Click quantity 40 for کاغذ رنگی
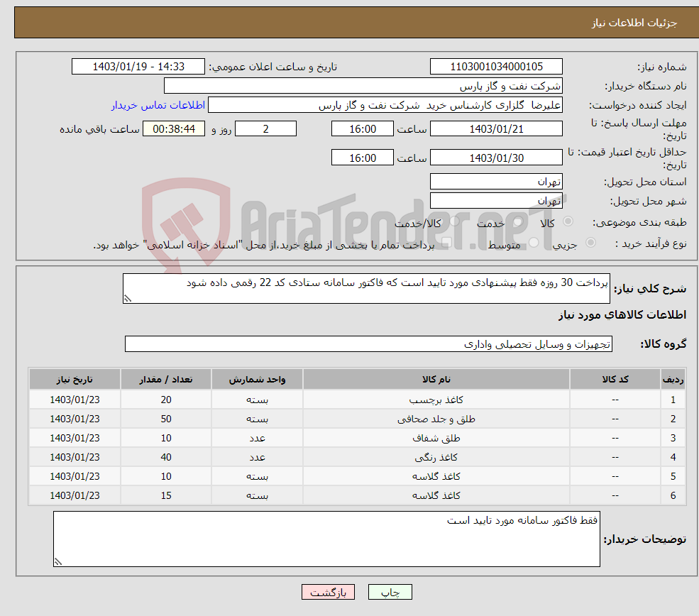This screenshot has width=699, height=616. [166, 457]
